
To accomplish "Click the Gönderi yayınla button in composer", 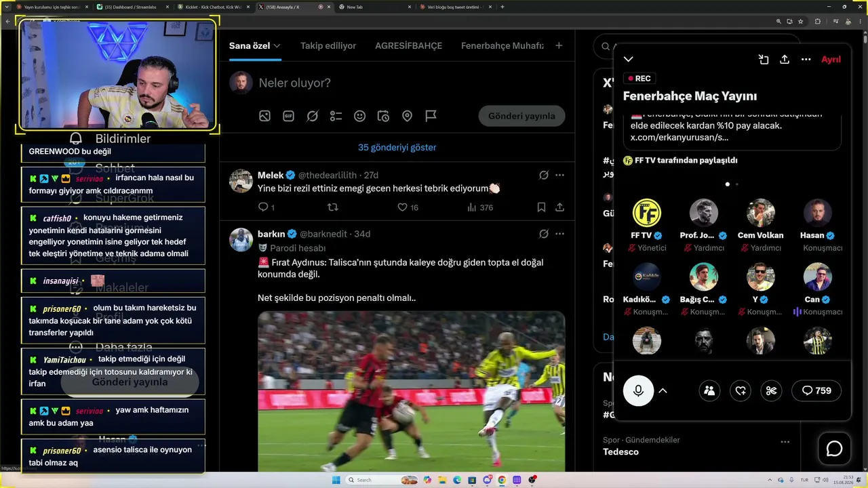I will (521, 116).
